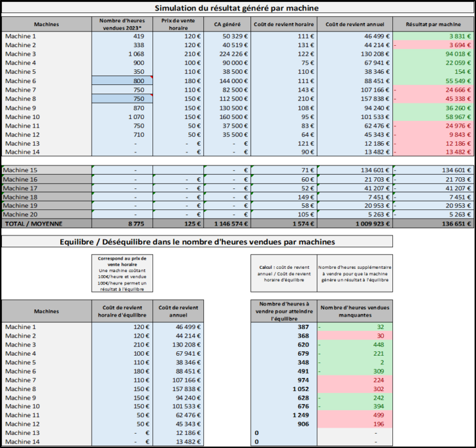Select Machine 1 hours sold cell '419'
This screenshot has width=476, height=448.
pyautogui.click(x=122, y=36)
